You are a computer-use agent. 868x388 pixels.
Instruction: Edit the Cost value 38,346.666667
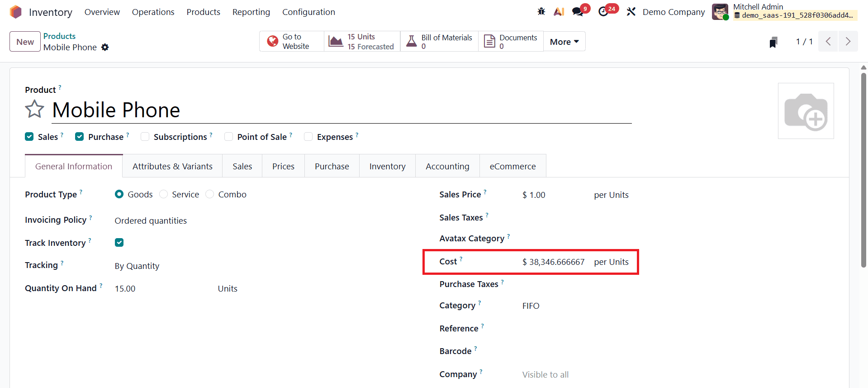555,262
